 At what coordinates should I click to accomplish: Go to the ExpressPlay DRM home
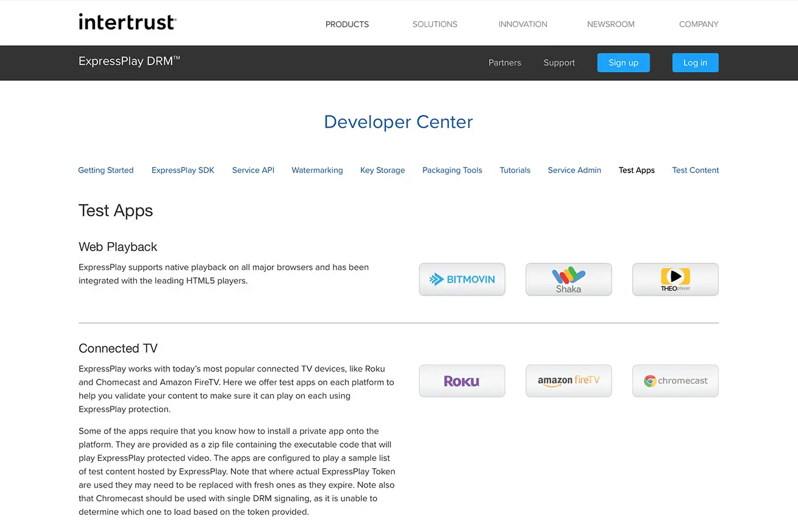coord(129,61)
